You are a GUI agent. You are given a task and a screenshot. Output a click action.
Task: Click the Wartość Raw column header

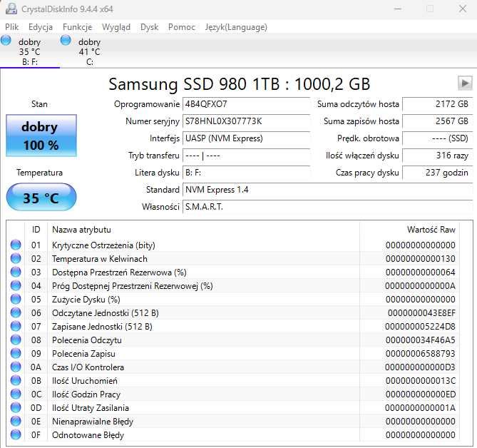409,230
